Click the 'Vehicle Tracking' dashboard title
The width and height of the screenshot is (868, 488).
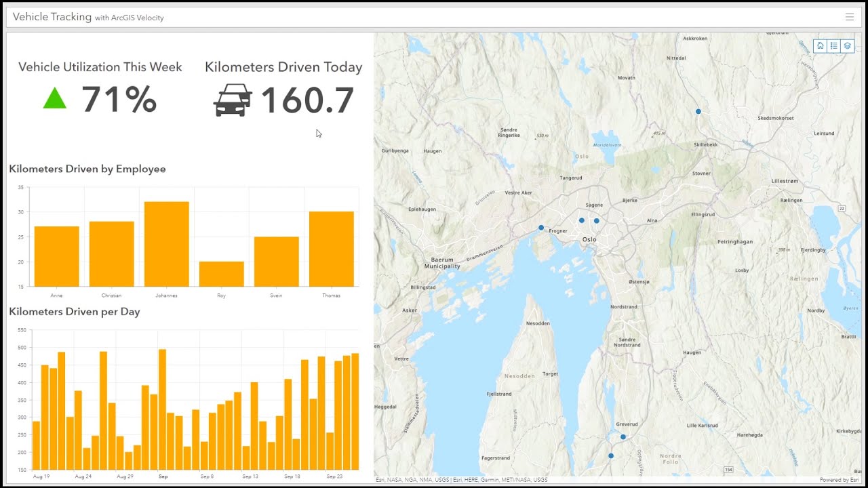pyautogui.click(x=52, y=17)
